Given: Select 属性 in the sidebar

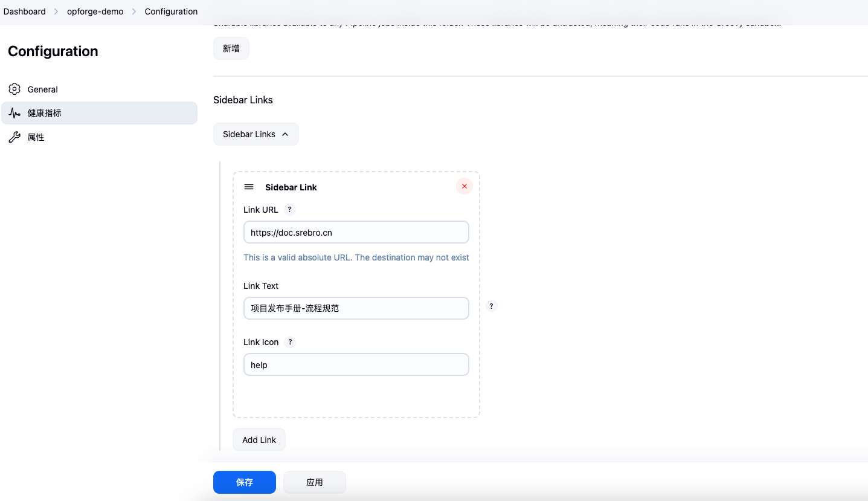Looking at the screenshot, I should point(36,137).
